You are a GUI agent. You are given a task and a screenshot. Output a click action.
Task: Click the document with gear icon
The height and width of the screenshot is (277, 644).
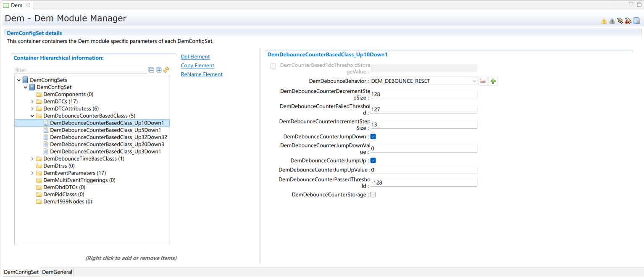[636, 21]
